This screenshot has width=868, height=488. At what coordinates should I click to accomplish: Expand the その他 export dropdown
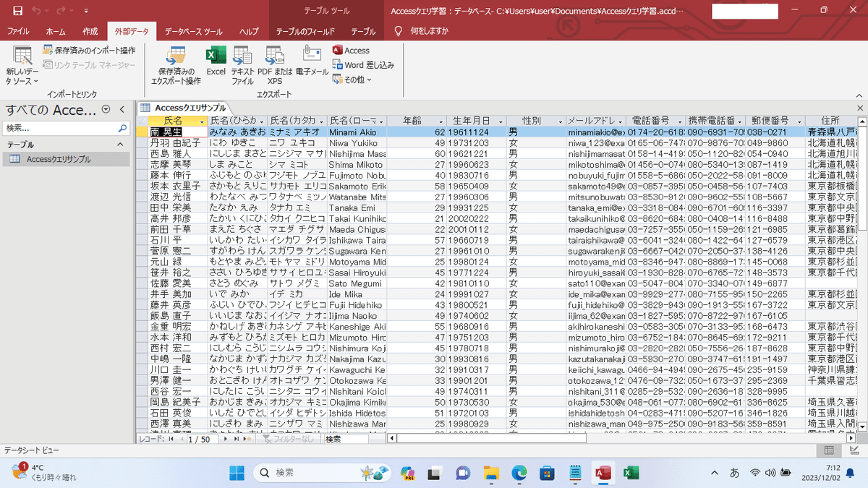pyautogui.click(x=352, y=80)
